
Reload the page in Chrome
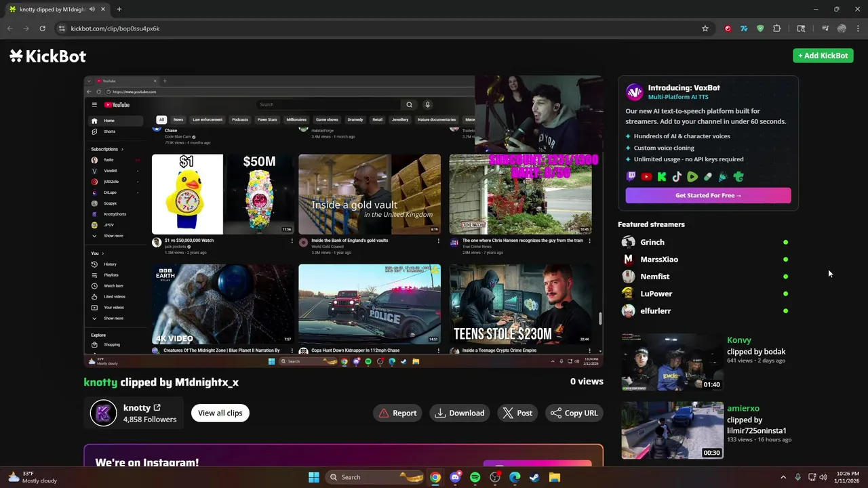42,28
